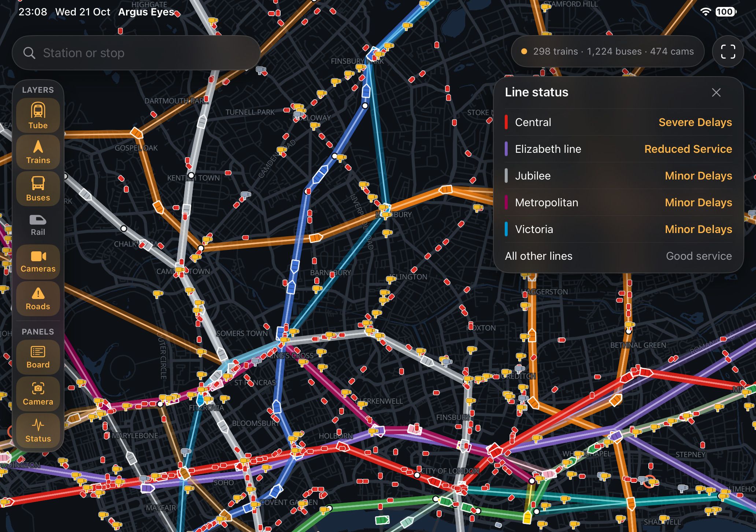The width and height of the screenshot is (756, 532).
Task: Click the Wi-Fi icon in status bar
Action: click(x=705, y=12)
